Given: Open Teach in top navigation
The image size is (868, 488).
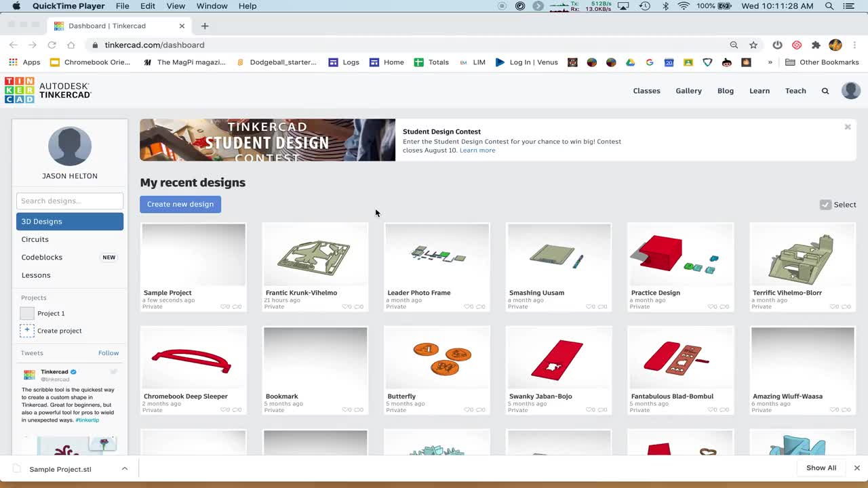Looking at the screenshot, I should [795, 91].
